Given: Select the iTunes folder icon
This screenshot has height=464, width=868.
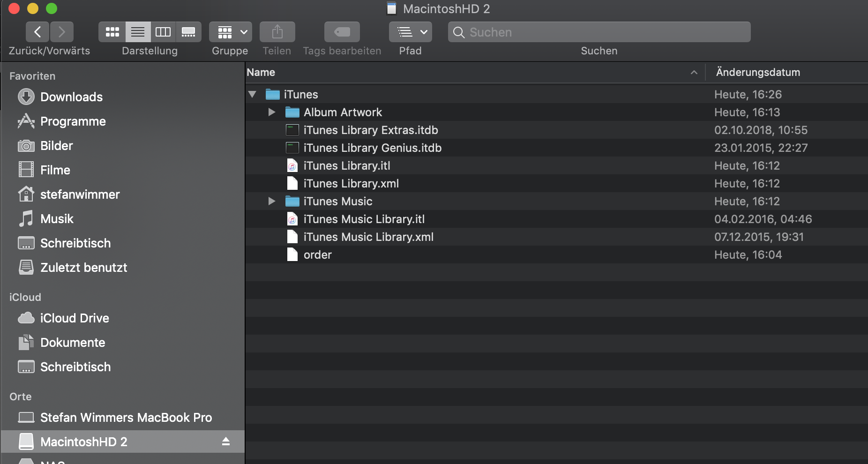Looking at the screenshot, I should (x=273, y=94).
